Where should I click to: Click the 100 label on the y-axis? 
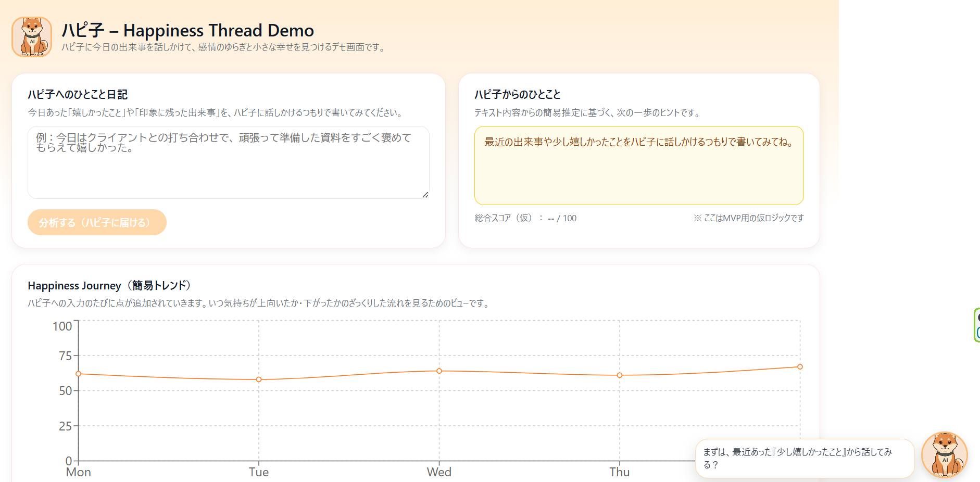[x=62, y=326]
